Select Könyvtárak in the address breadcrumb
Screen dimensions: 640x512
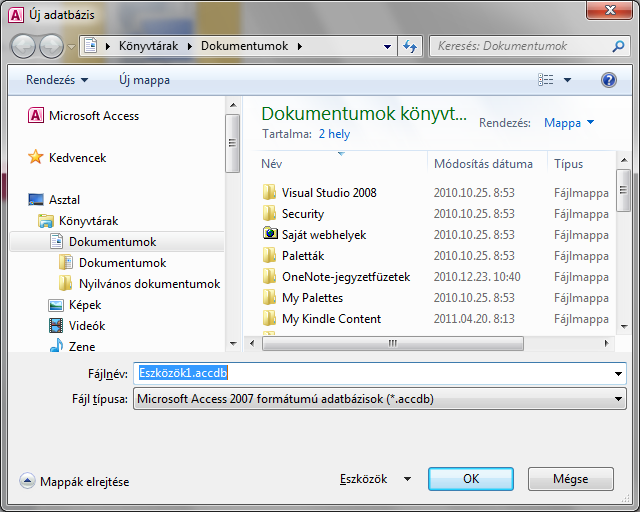[148, 46]
